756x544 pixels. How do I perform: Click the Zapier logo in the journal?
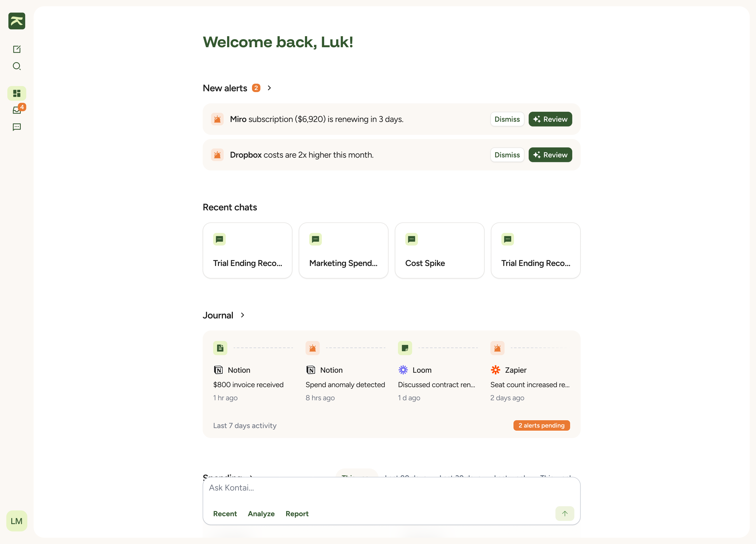pyautogui.click(x=495, y=370)
